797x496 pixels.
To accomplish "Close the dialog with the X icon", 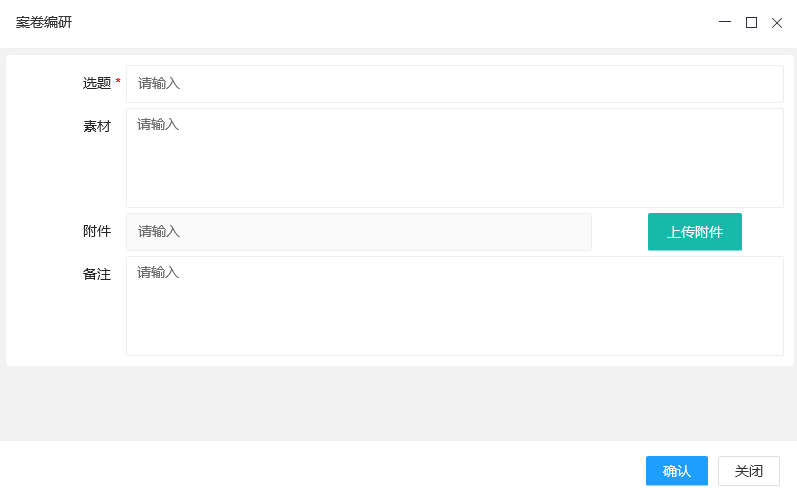I will pos(777,22).
